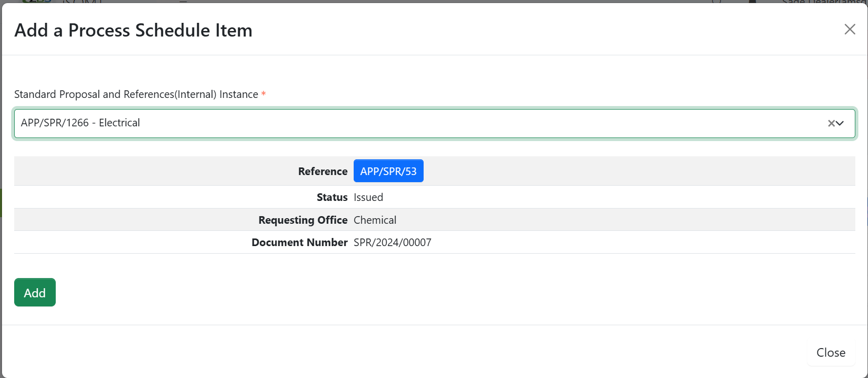The image size is (868, 378).
Task: Click the Add a Process Schedule Item heading
Action: (133, 30)
